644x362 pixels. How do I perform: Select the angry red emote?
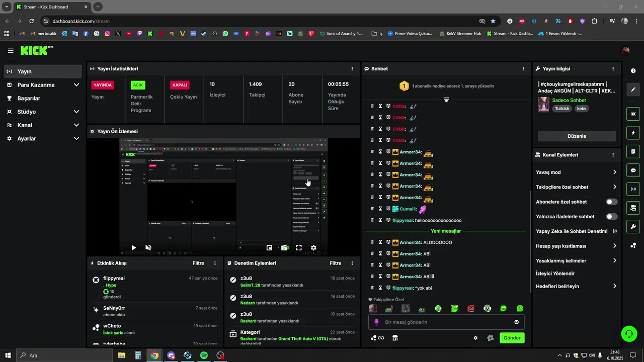pos(471,309)
